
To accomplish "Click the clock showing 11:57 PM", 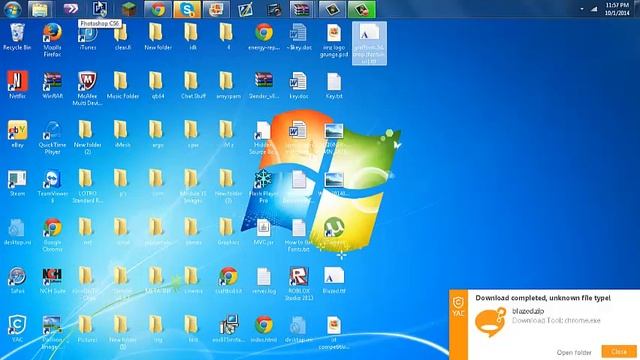I will (x=617, y=9).
